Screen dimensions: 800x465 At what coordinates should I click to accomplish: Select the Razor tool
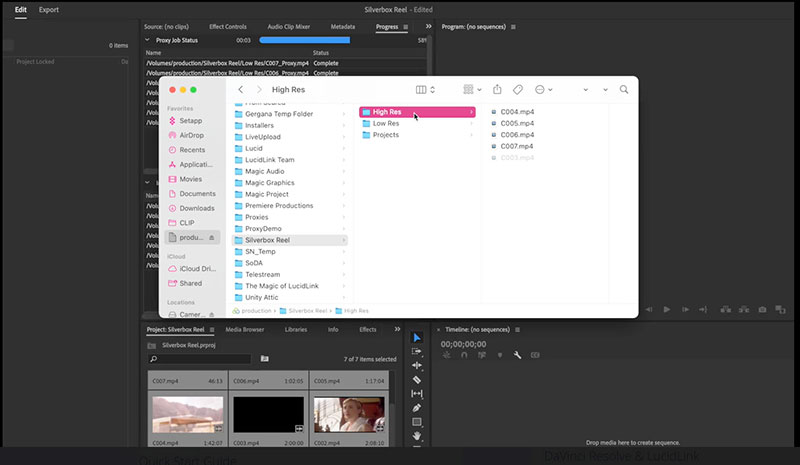tap(417, 380)
